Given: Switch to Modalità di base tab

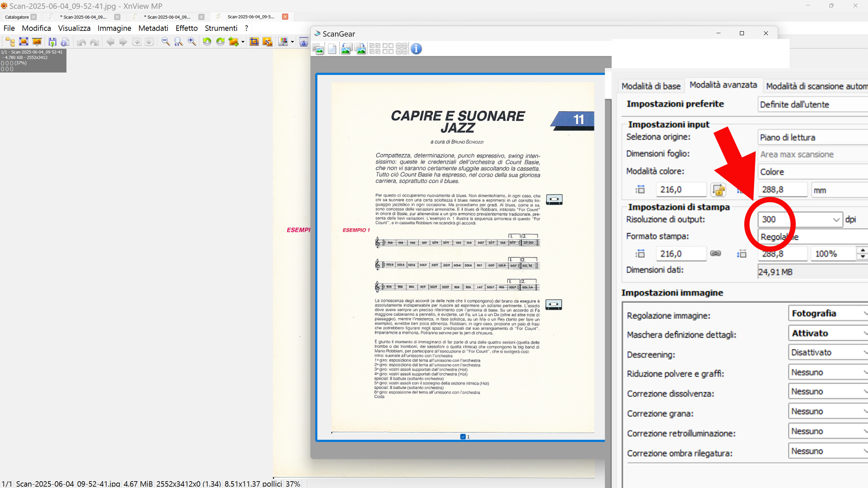Looking at the screenshot, I should 651,86.
